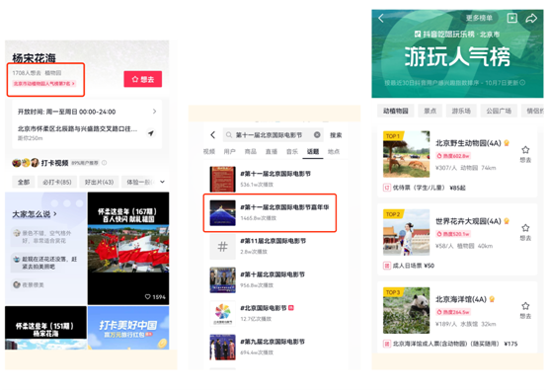Open the 打卡美好中国 banner
The width and height of the screenshot is (548, 392).
tap(128, 328)
